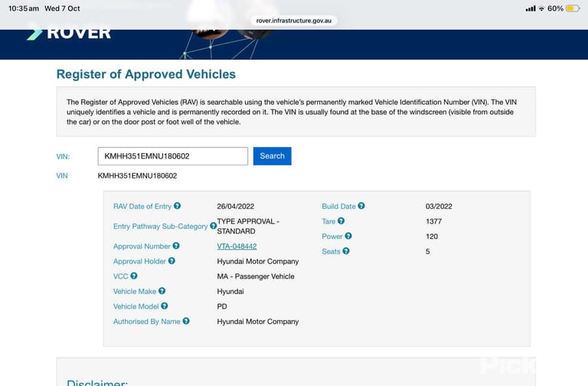Click the Entry Pathway Sub-Category label

[161, 226]
